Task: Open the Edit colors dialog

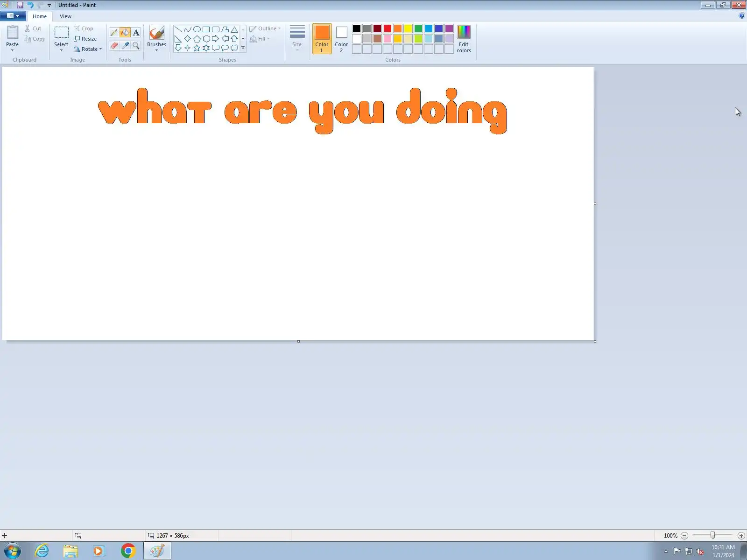Action: tap(464, 39)
